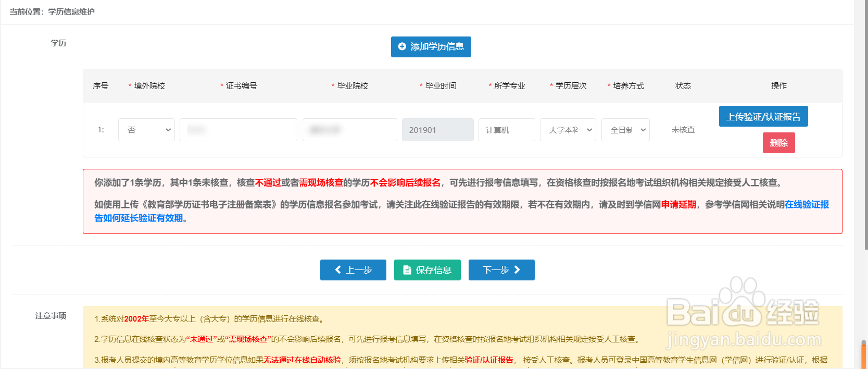Open the 境外院校 dropdown showing 否

146,130
